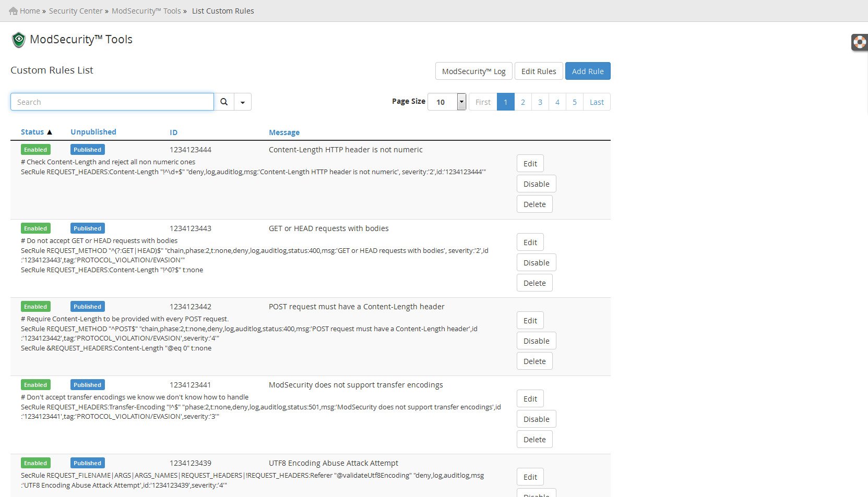Navigate to Security Center breadcrumb

point(76,11)
